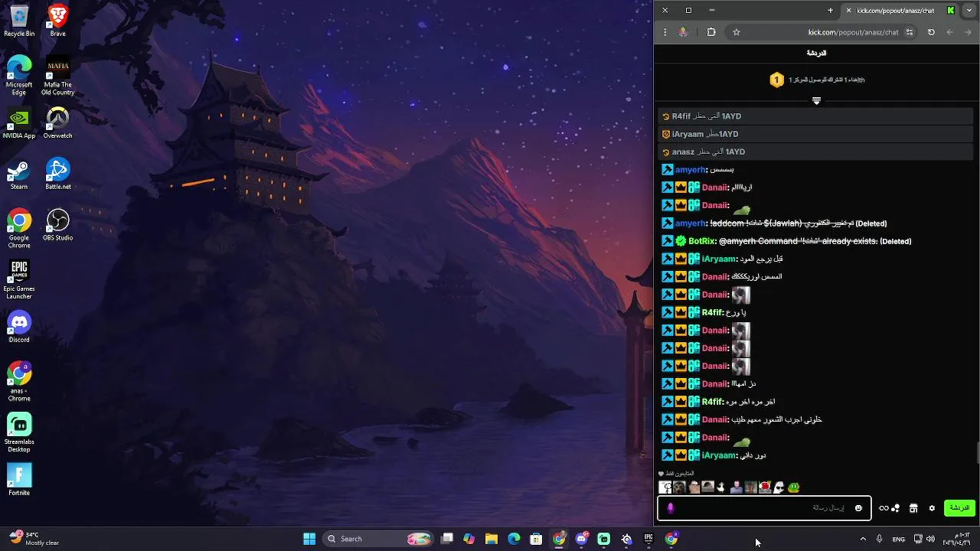Viewport: 980px width, 551px height.
Task: Launch Mafia The Old Country shortcut
Action: coord(57,76)
